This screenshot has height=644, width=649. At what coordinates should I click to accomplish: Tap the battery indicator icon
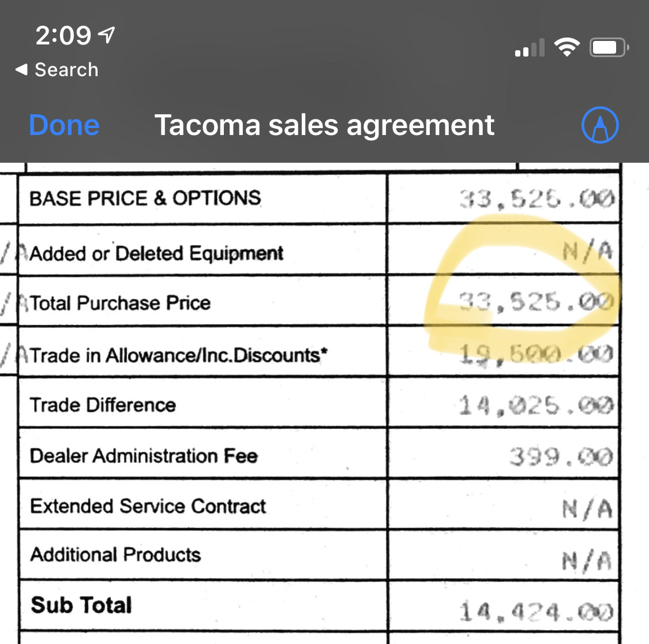pyautogui.click(x=609, y=47)
